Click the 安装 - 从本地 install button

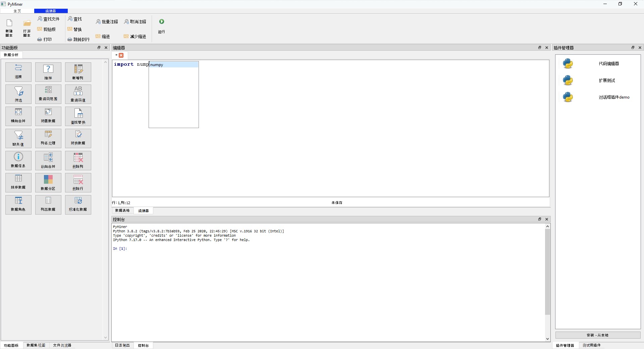[x=598, y=335]
